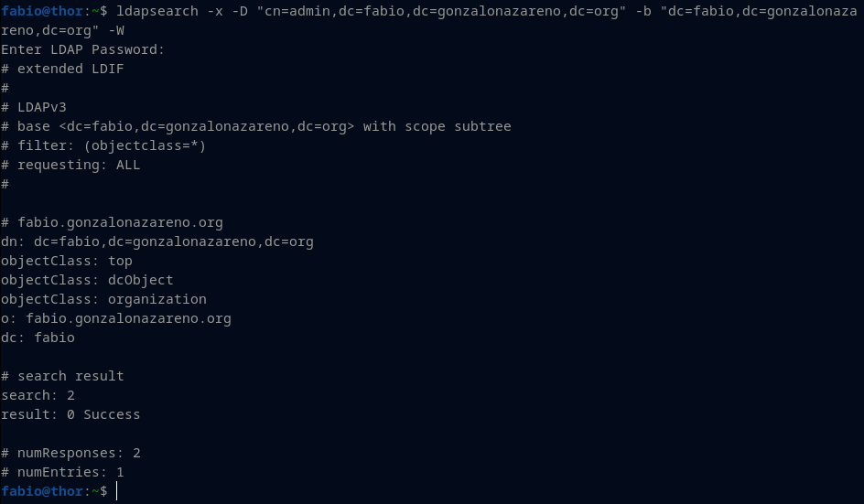Click the 'result: 0 Success' line
This screenshot has width=864, height=504.
[x=70, y=414]
